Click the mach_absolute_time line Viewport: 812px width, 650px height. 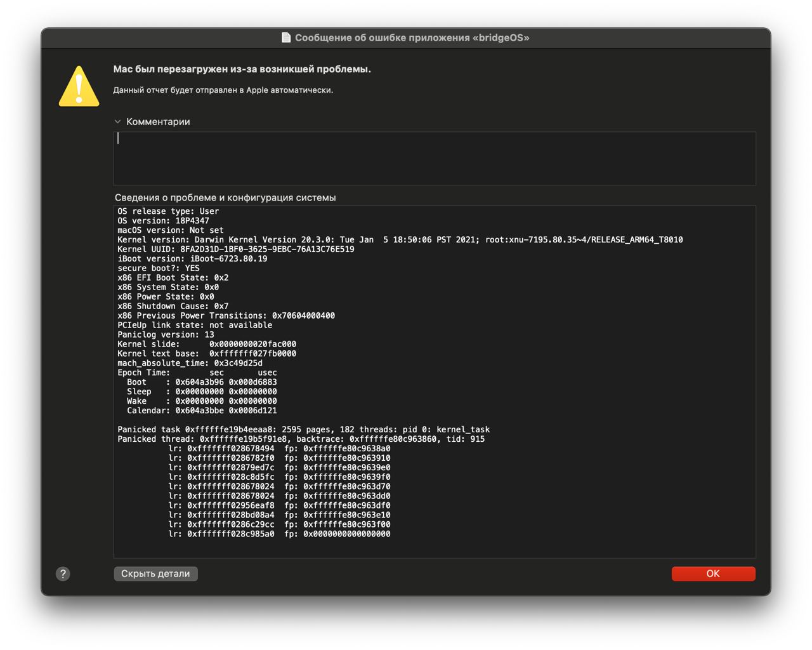tap(190, 364)
